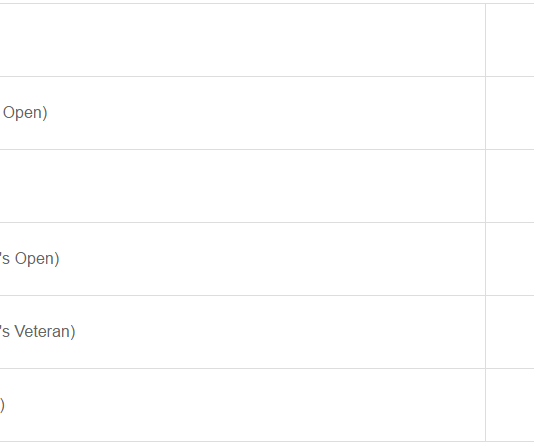Click blank middle area of bottom row cell

click(x=245, y=405)
